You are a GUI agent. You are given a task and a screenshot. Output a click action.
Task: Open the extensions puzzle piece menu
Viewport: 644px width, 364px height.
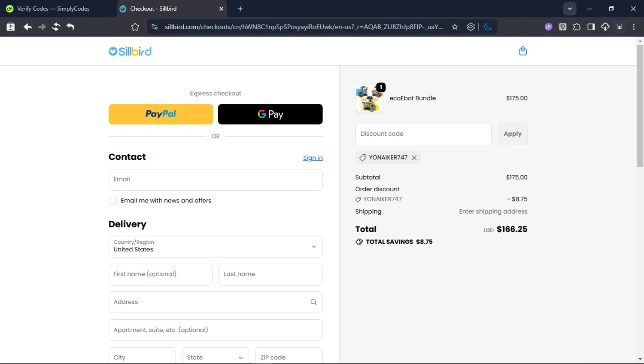click(x=577, y=27)
